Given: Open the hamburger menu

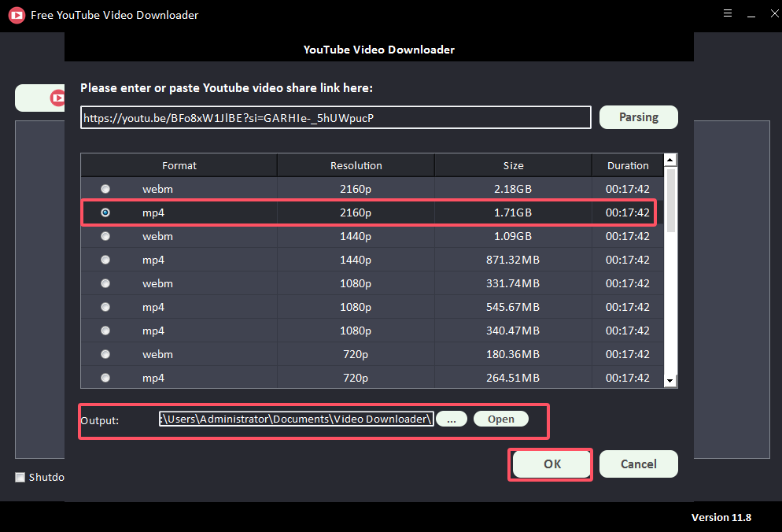Looking at the screenshot, I should coord(727,13).
